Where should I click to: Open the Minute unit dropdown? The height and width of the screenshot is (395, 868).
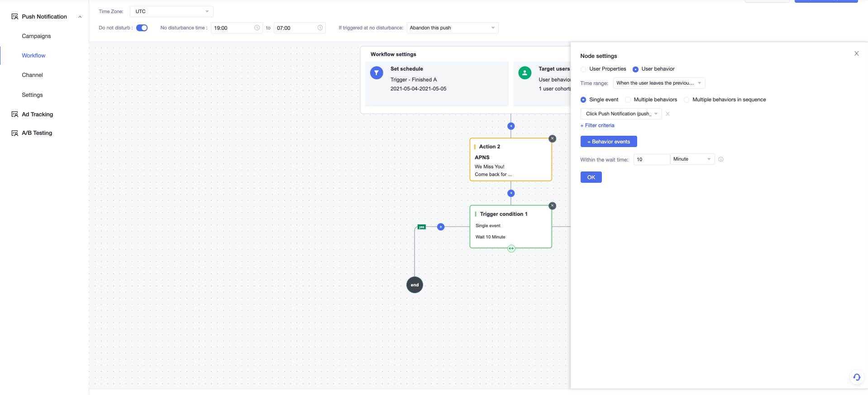[x=692, y=159]
